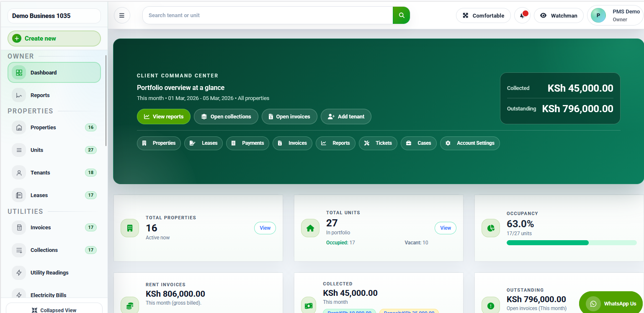Click the green search magnifier icon
644x313 pixels.
tap(401, 15)
